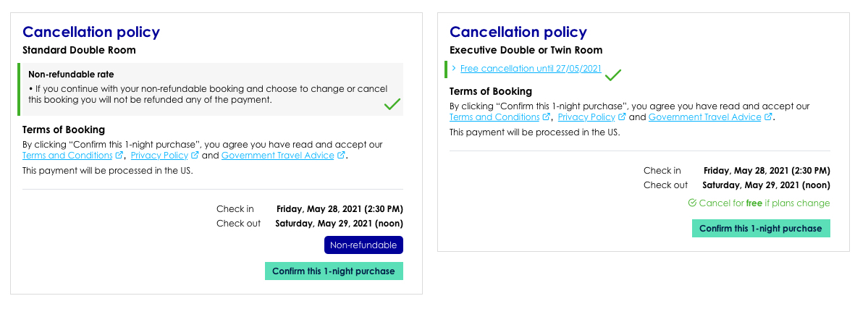Click external-link icon beside right Privacy Policy
Screen dimensions: 868x309
622,117
